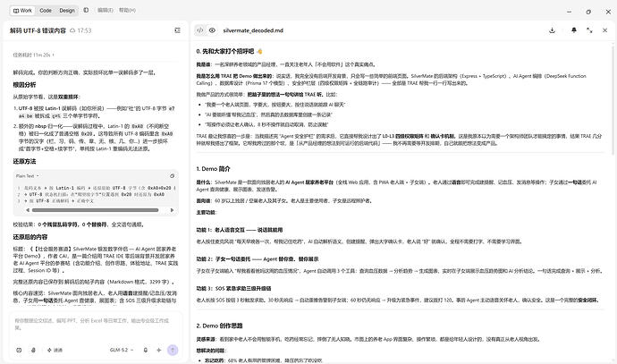Image resolution: width=617 pixels, height=364 pixels.
Task: Switch to source code view of the document
Action: [200, 30]
